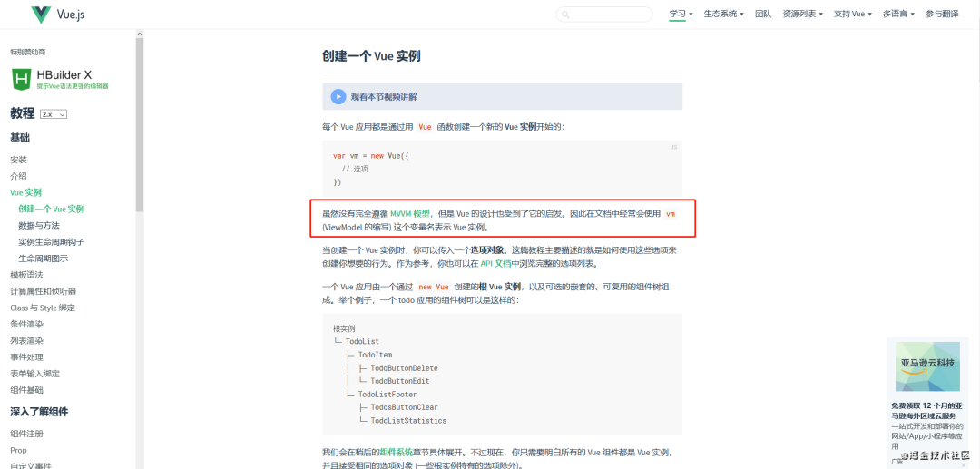Click the sidebar vertical scrollbar
980x469 pixels.
(x=140, y=125)
